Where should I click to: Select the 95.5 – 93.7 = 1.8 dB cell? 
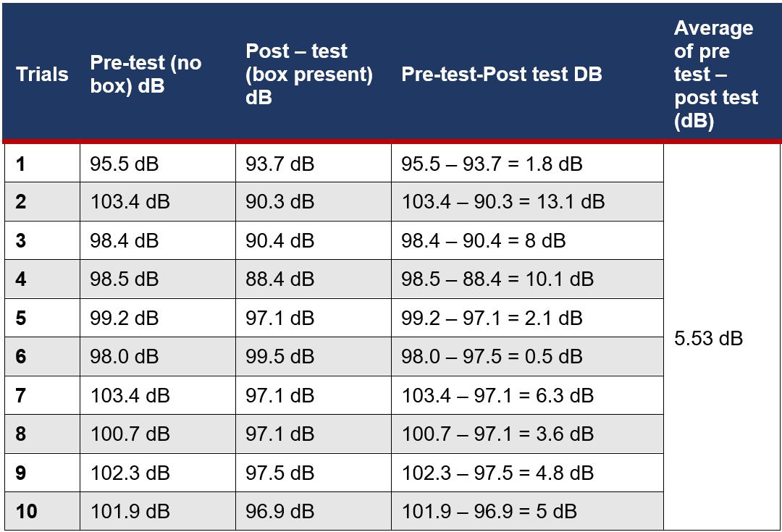coord(527,164)
